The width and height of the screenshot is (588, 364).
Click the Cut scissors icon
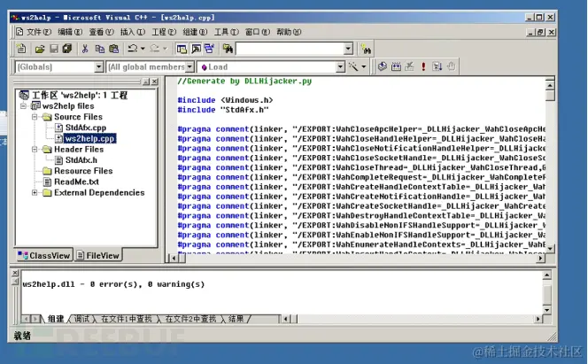pyautogui.click(x=85, y=49)
